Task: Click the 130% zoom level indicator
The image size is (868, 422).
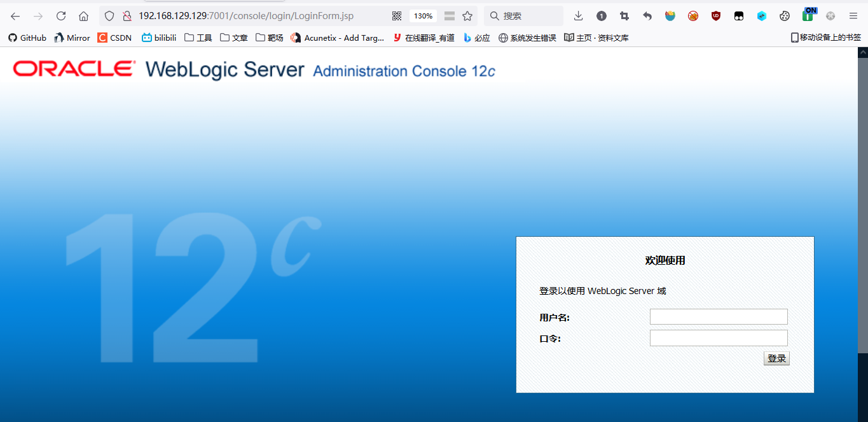Action: point(422,16)
